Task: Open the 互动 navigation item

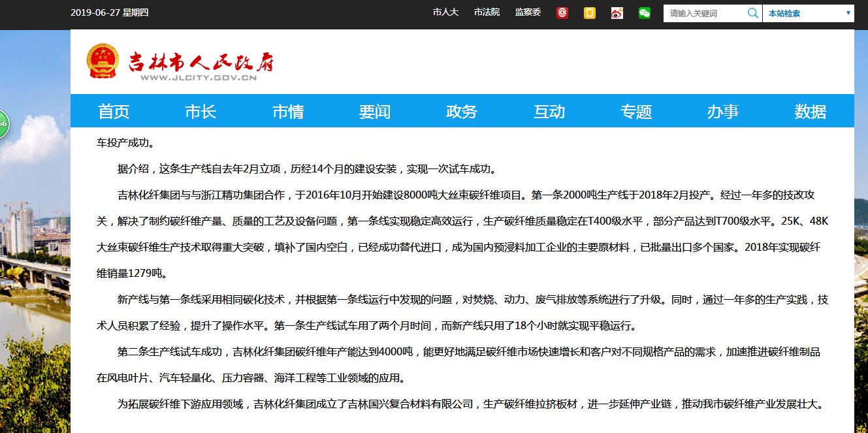Action: (549, 112)
